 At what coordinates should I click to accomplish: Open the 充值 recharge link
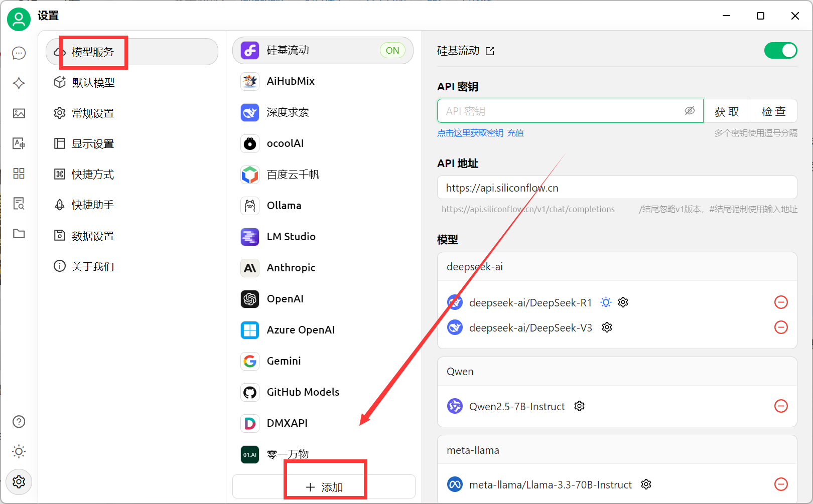515,133
